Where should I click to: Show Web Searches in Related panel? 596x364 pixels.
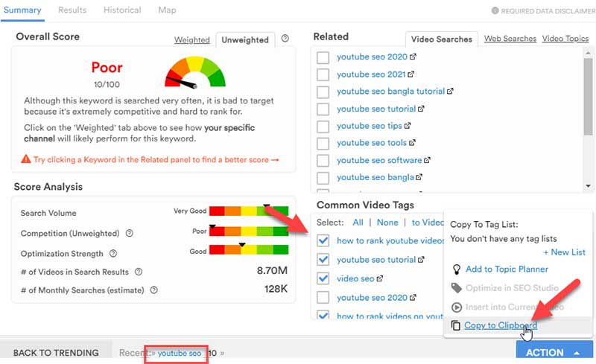pos(510,39)
